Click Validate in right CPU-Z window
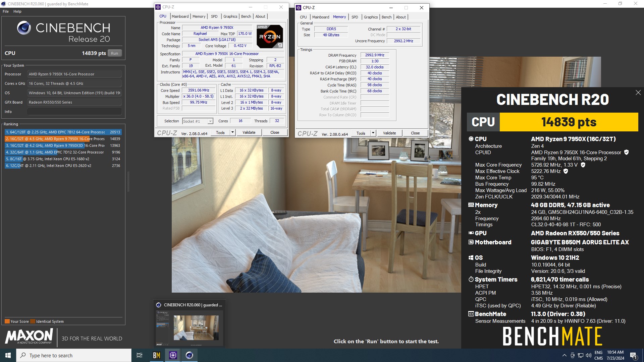 [x=389, y=133]
